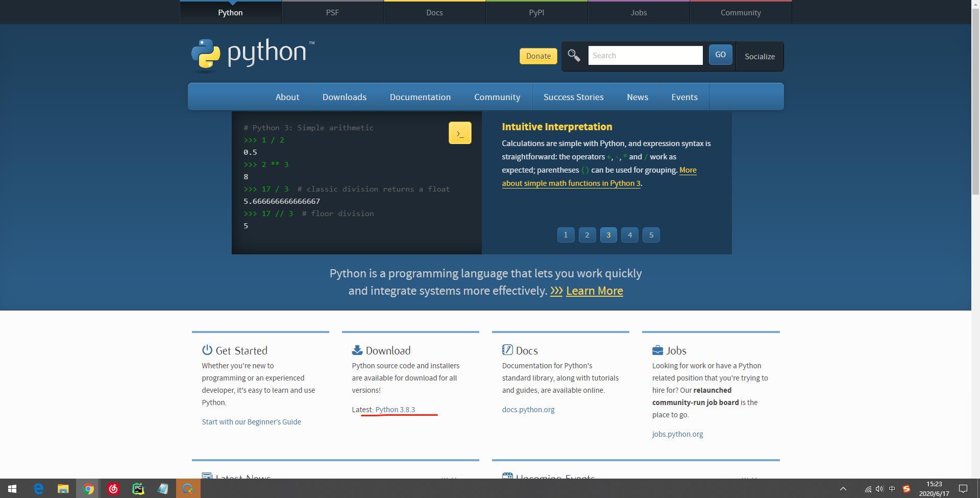The image size is (980, 498).
Task: Switch the carousel back to slide 1
Action: 566,235
